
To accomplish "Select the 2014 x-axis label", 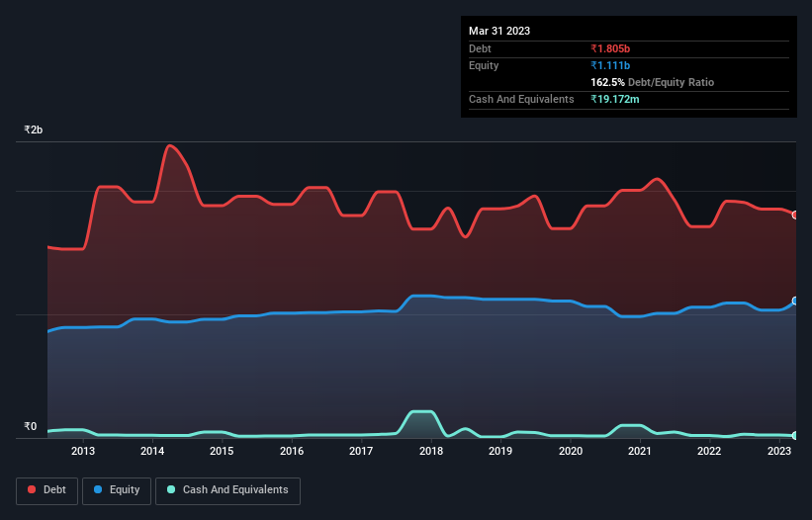I will 152,451.
